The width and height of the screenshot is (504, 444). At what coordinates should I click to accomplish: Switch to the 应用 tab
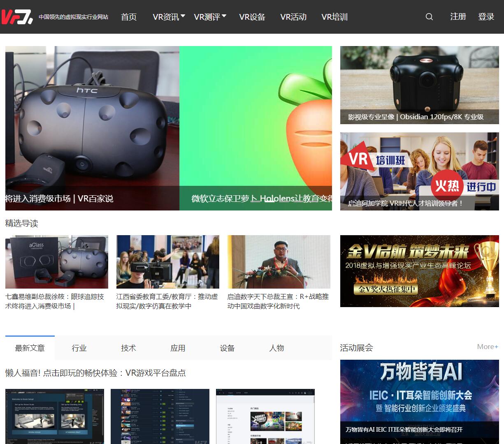pyautogui.click(x=178, y=348)
